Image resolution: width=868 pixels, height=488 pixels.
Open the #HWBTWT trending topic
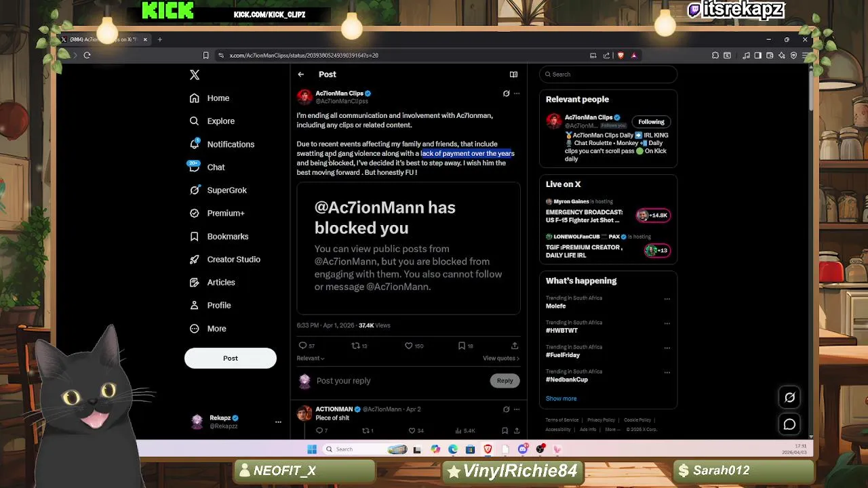pyautogui.click(x=562, y=331)
